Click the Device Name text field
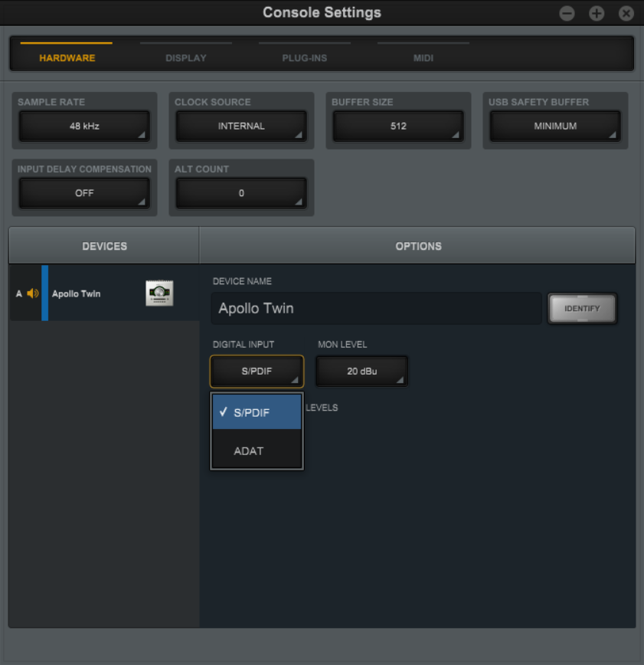 click(x=376, y=309)
